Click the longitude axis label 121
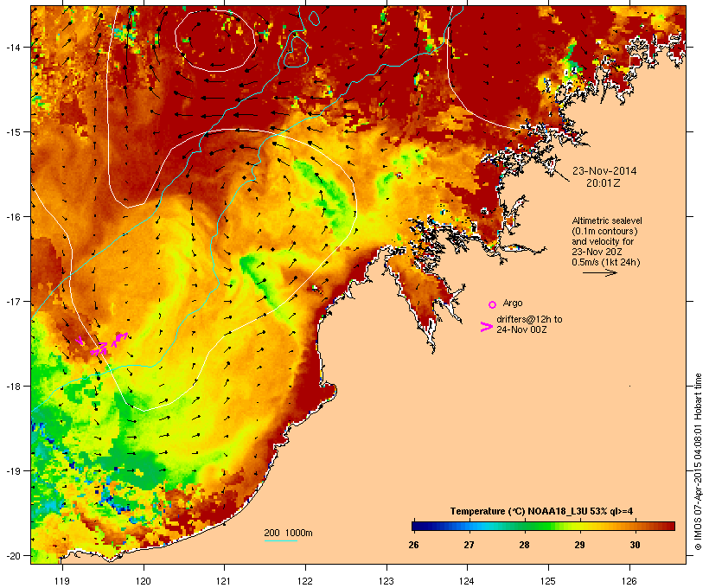Screen dimensions: 709x588 (x=224, y=581)
